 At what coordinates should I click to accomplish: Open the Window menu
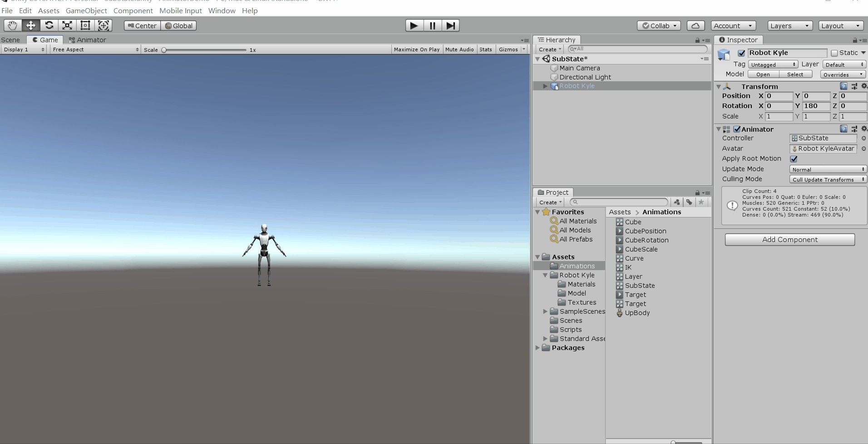[222, 10]
